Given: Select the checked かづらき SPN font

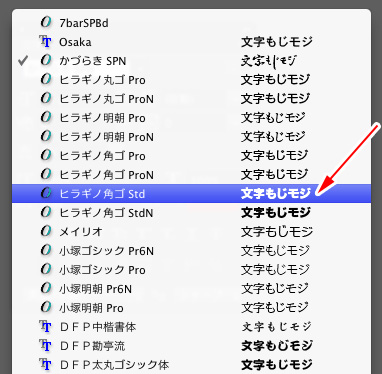Looking at the screenshot, I should (191, 61).
